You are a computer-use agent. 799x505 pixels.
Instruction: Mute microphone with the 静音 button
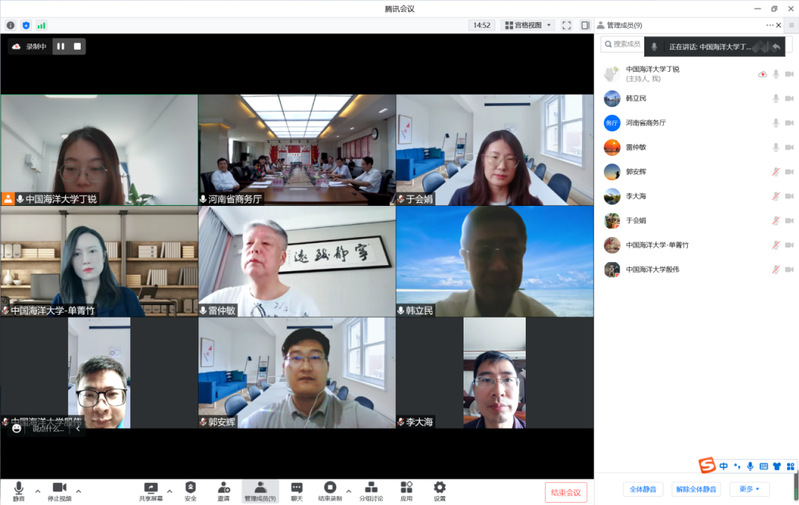[x=18, y=490]
